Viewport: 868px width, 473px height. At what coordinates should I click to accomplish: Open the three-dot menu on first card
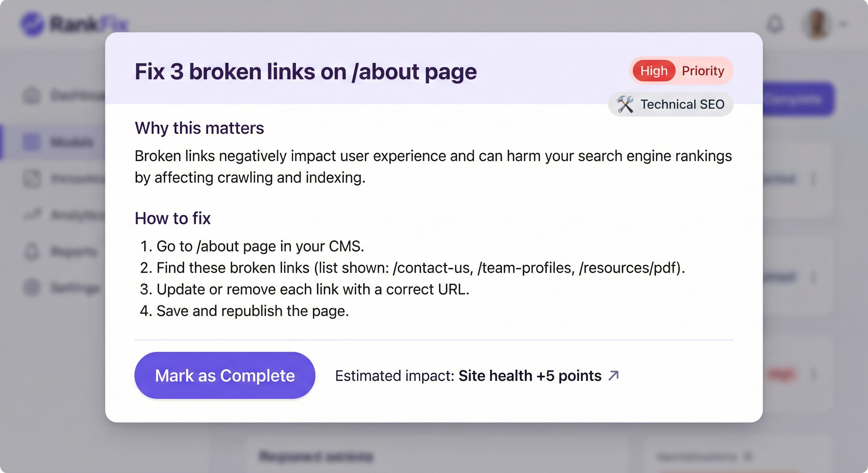813,178
